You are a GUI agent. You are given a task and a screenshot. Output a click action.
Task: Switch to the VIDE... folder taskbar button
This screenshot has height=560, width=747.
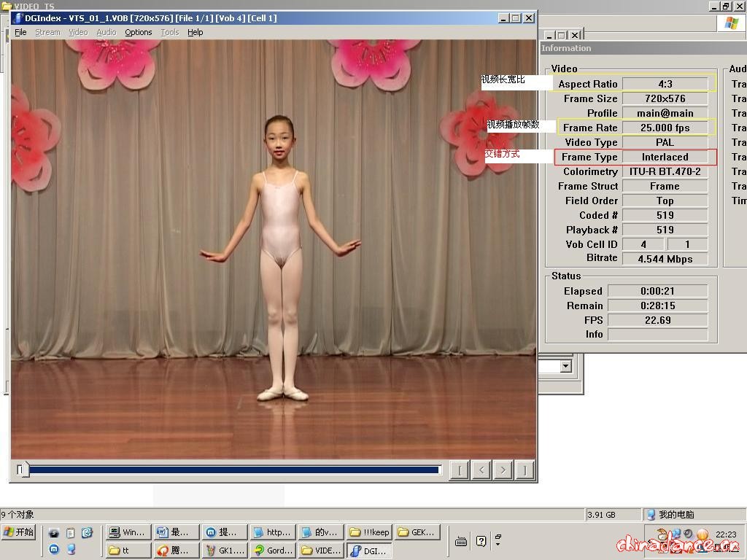(320, 551)
